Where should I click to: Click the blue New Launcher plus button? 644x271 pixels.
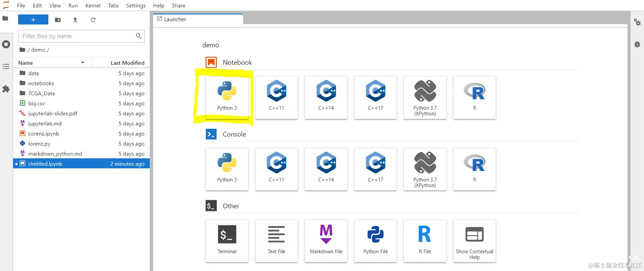pos(33,20)
